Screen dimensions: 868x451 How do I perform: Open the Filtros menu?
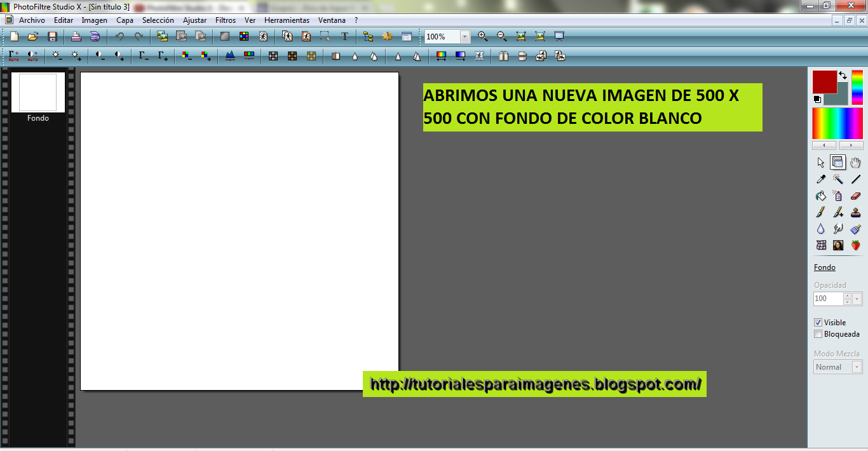pos(225,20)
